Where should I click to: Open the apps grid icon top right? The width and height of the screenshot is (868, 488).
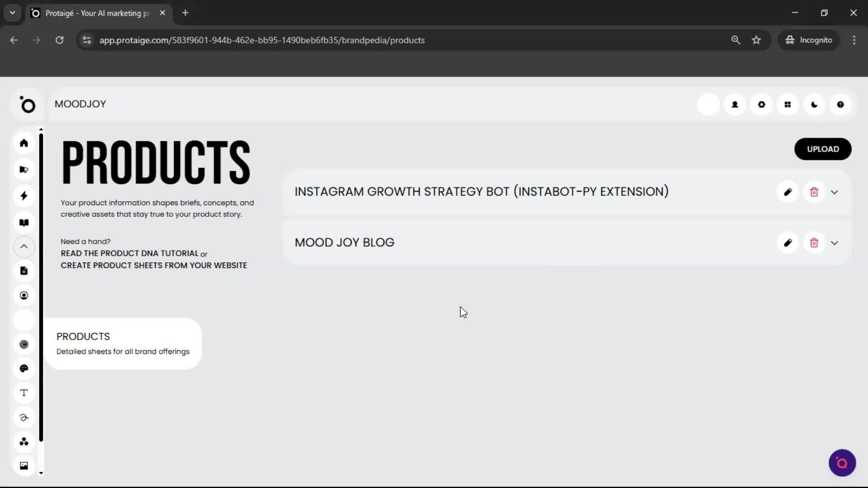788,104
